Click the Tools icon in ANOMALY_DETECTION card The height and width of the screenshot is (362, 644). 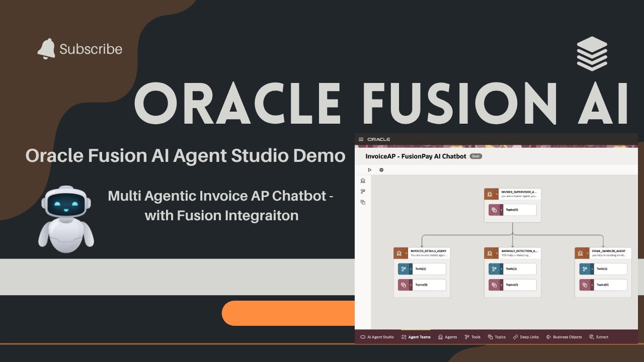(494, 269)
